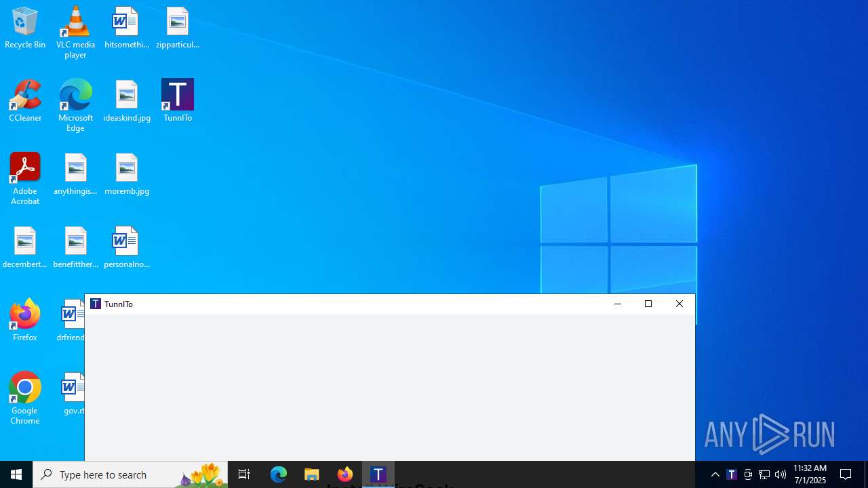Screen dimensions: 868x488
Task: Select the benefitther... image file
Action: point(75,248)
